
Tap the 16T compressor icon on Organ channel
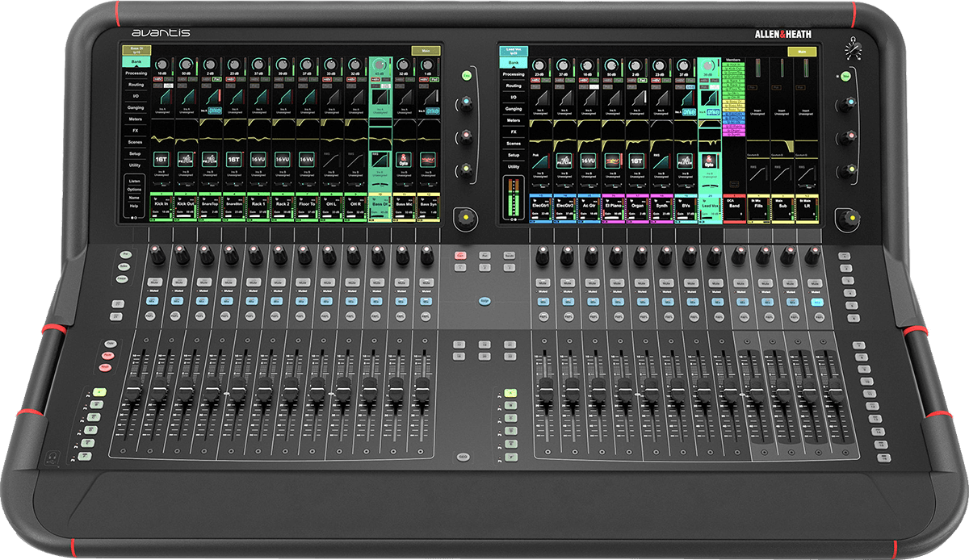click(x=636, y=160)
